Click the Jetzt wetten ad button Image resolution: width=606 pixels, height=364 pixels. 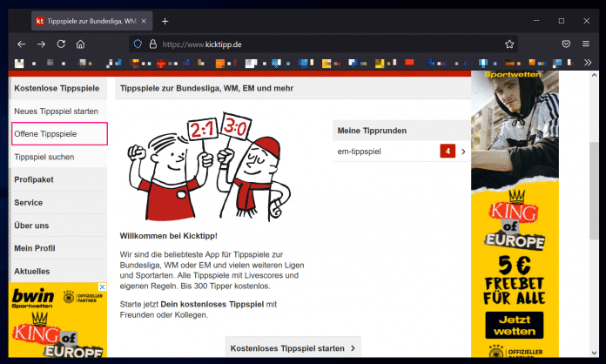click(514, 325)
